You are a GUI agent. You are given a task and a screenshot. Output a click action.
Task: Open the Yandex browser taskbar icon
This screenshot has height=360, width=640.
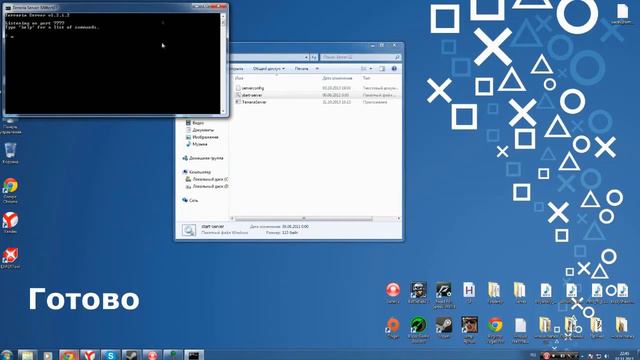click(x=89, y=355)
